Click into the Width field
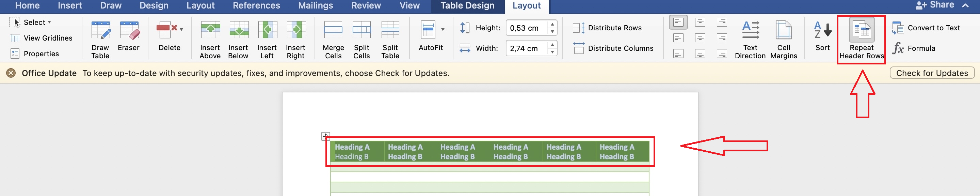The height and width of the screenshot is (196, 980). coord(527,48)
